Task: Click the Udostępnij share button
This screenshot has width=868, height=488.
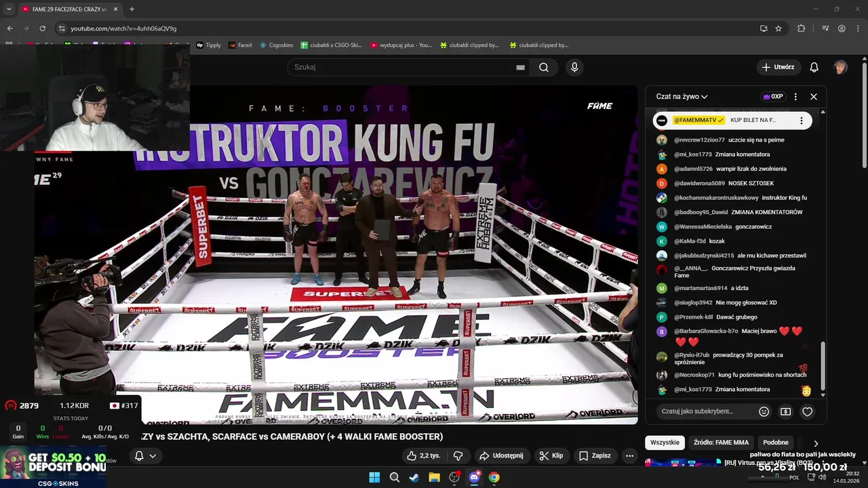Action: point(502,455)
